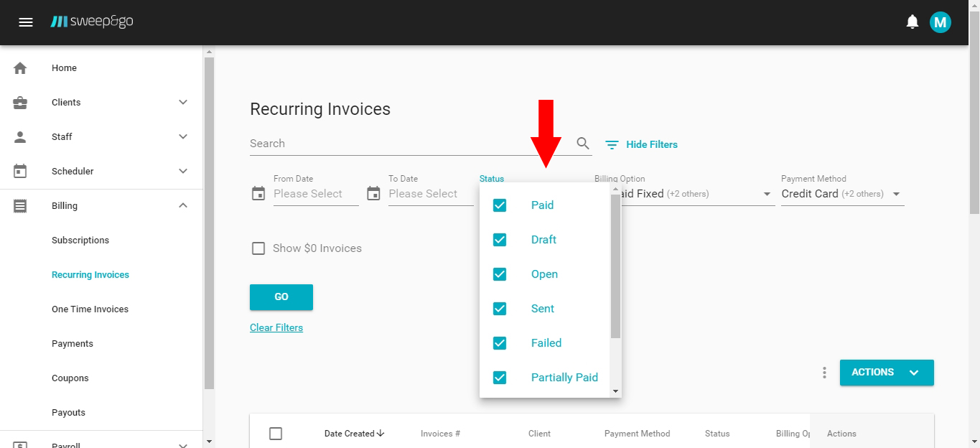
Task: Open the notifications bell
Action: point(913,22)
